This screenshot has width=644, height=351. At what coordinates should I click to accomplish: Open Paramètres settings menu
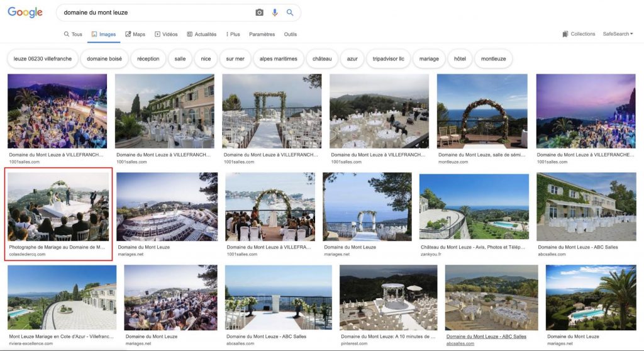pyautogui.click(x=262, y=35)
